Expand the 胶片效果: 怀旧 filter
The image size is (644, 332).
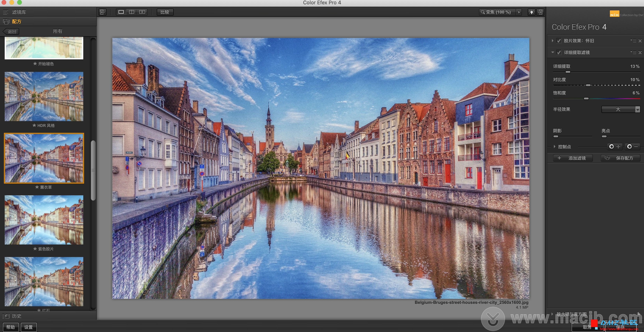pyautogui.click(x=553, y=41)
